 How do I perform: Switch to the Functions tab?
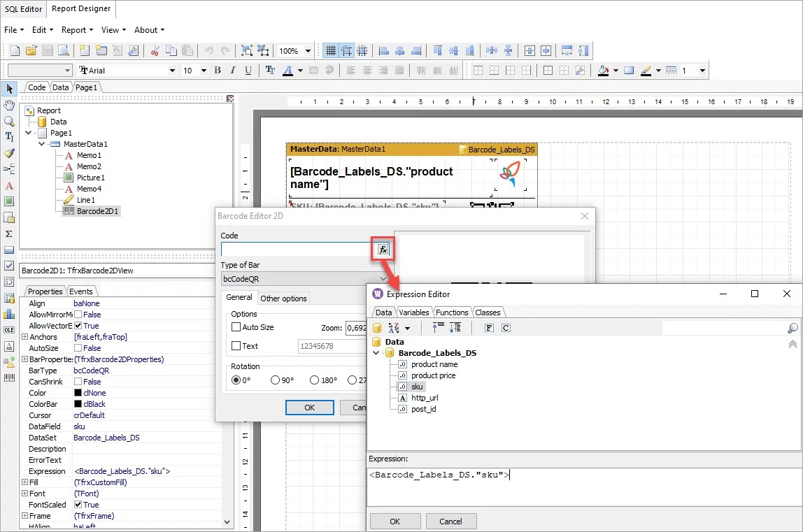[451, 312]
